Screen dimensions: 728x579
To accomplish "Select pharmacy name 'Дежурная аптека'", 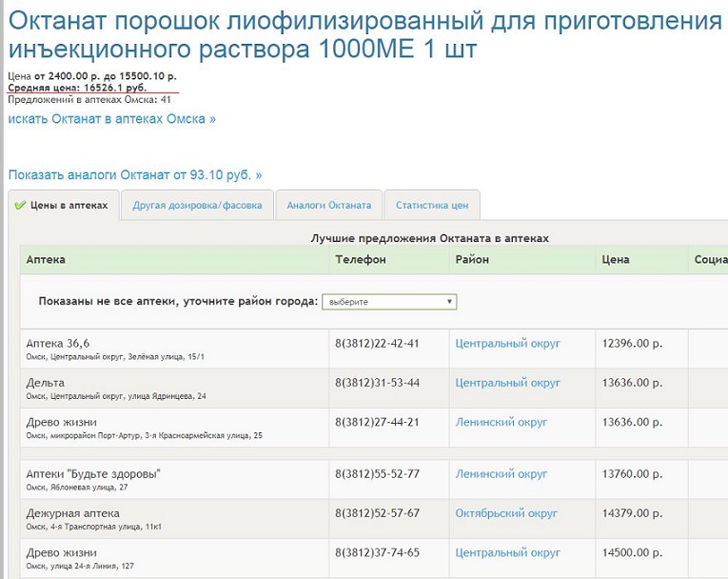I will coord(73,513).
